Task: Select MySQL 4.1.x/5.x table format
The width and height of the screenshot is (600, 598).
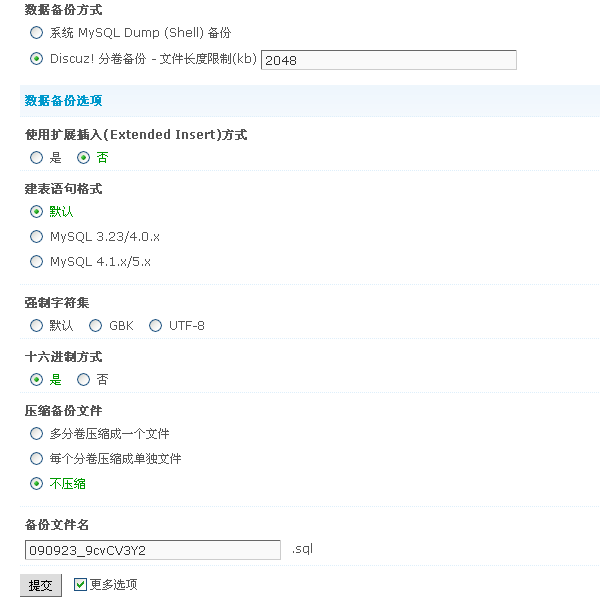Action: tap(37, 262)
